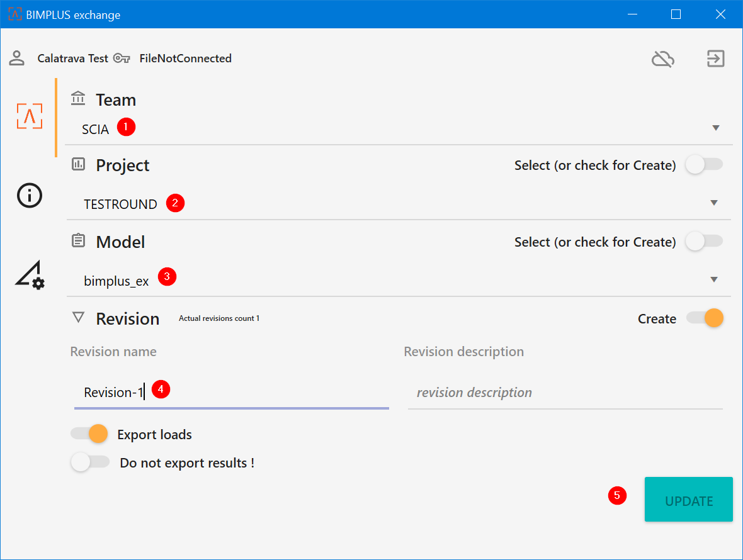Open the Model dropdown showing bimplus_ex
Screen dimensions: 743x560
click(x=714, y=280)
